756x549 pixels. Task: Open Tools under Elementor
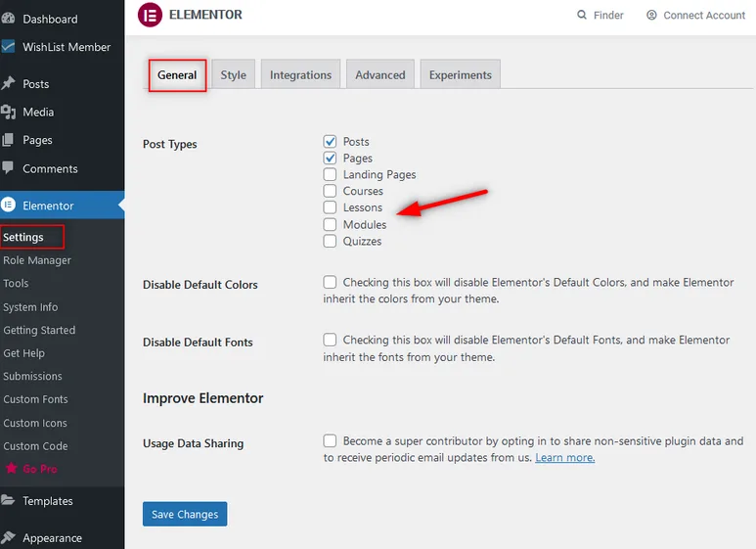pos(16,283)
